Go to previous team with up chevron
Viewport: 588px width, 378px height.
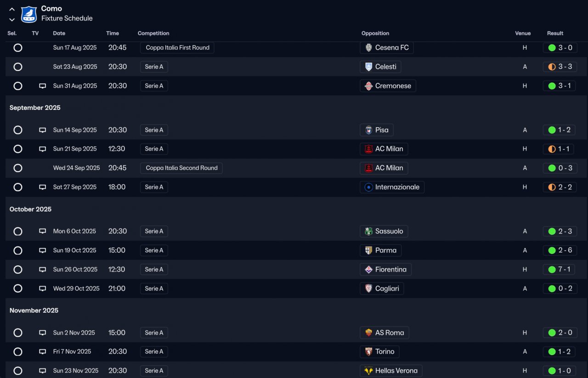(12, 9)
